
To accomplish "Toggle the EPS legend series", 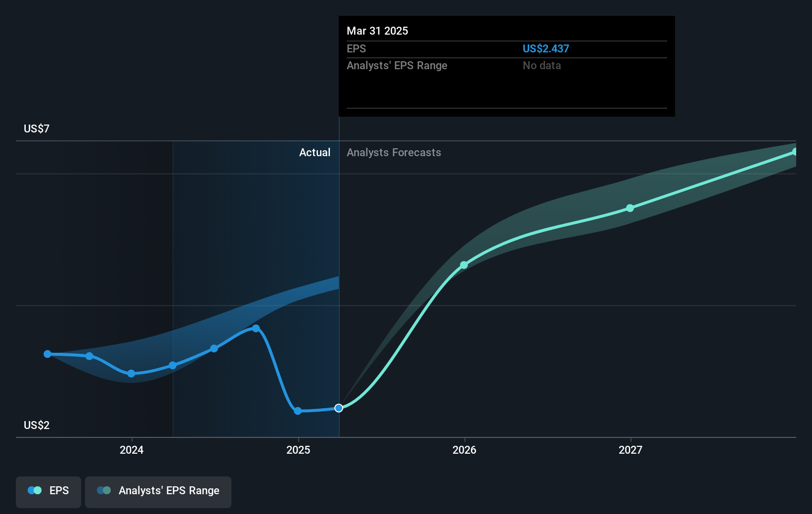I will [x=48, y=492].
